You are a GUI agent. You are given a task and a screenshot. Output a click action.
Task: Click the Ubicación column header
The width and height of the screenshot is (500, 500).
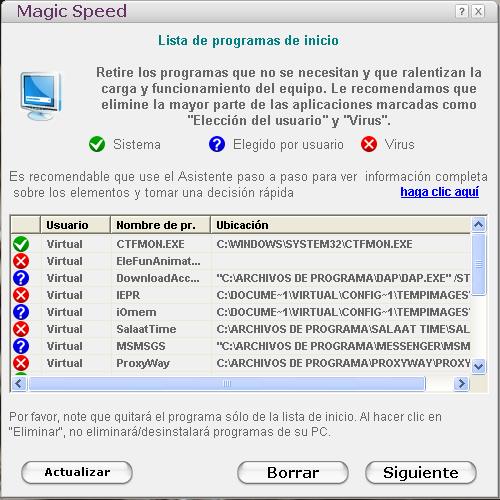click(x=341, y=225)
